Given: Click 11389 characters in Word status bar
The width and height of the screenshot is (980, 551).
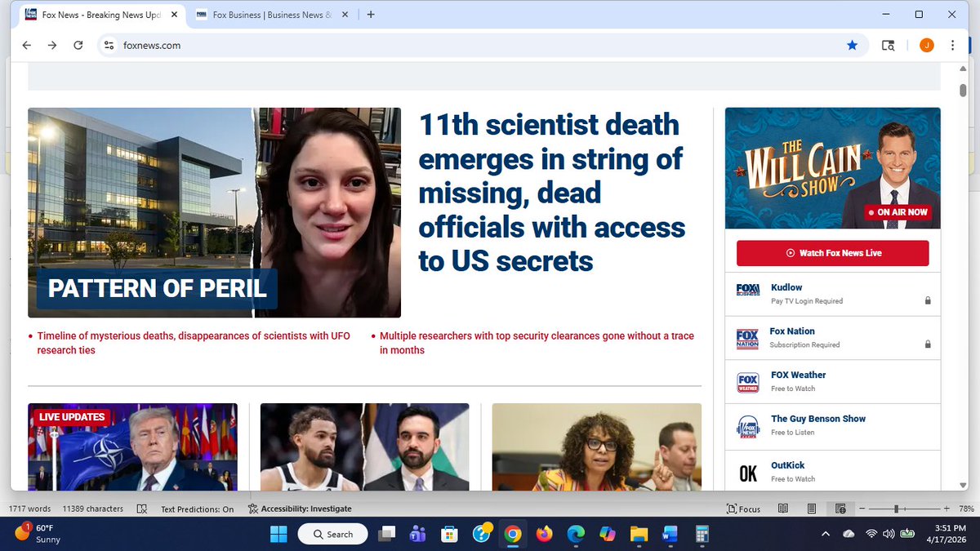Looking at the screenshot, I should pos(93,509).
